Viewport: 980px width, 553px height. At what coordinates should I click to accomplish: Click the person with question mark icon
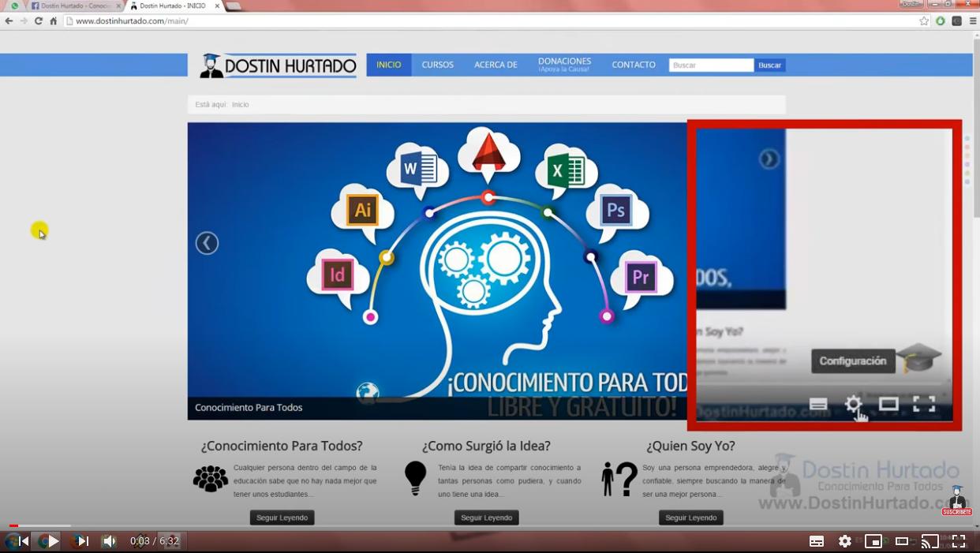pos(619,479)
